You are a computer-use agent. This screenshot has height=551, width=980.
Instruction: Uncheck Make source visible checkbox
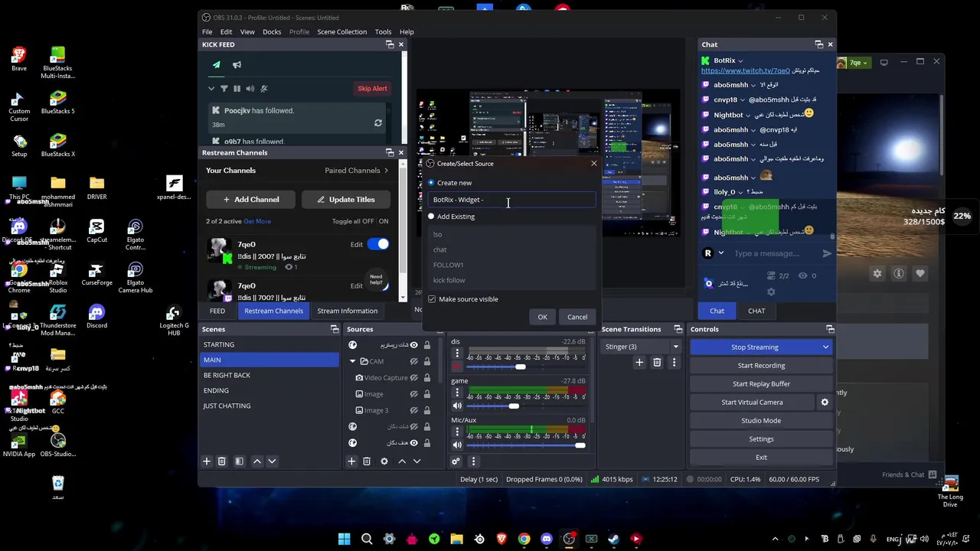[432, 299]
